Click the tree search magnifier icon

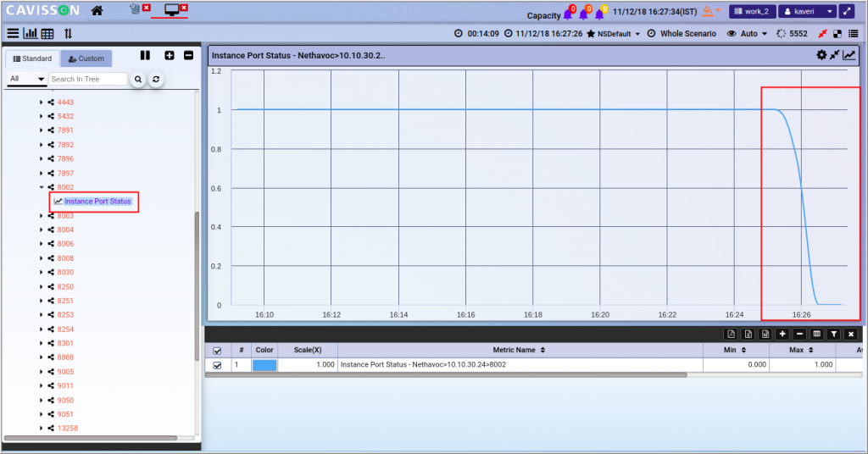coord(138,79)
